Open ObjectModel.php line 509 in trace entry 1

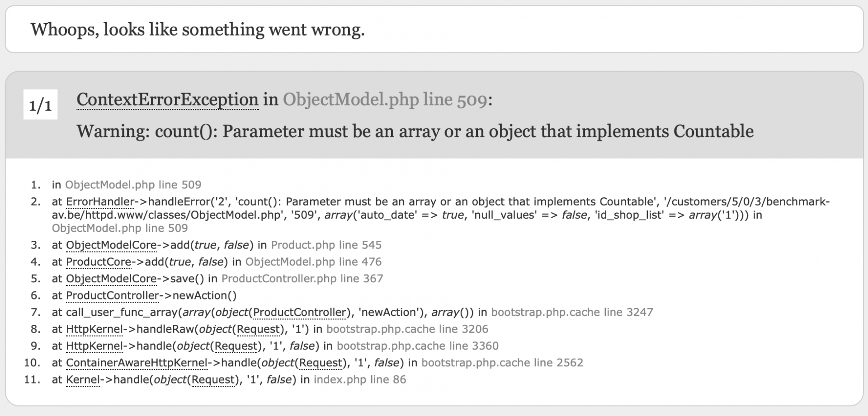[133, 185]
